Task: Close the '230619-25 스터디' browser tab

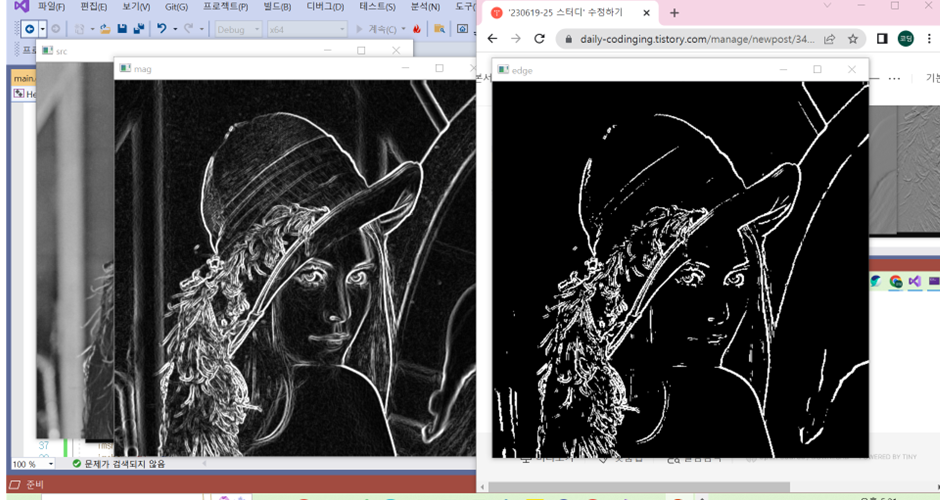Action: pos(646,13)
